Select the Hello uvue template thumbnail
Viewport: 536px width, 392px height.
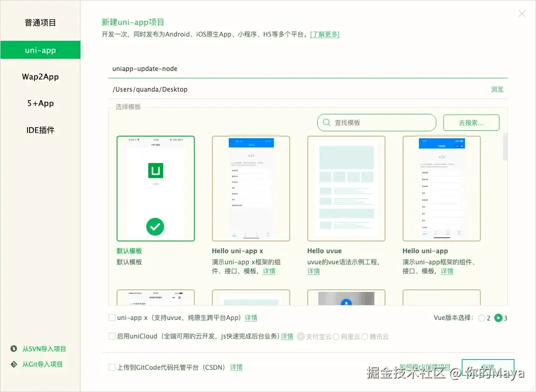point(346,189)
